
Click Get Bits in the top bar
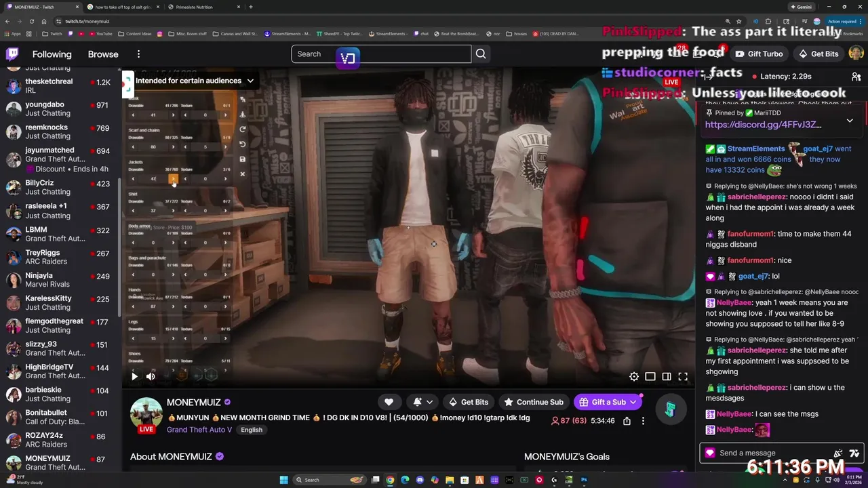tap(818, 54)
